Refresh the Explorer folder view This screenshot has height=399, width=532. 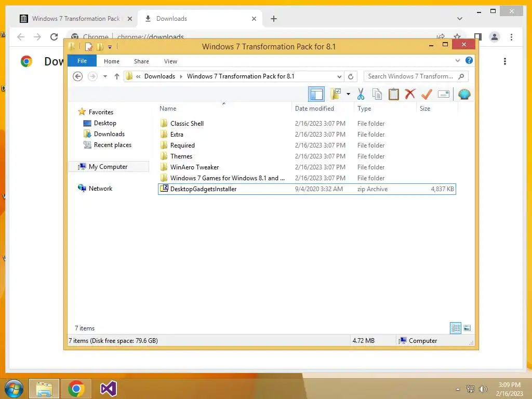click(x=351, y=76)
